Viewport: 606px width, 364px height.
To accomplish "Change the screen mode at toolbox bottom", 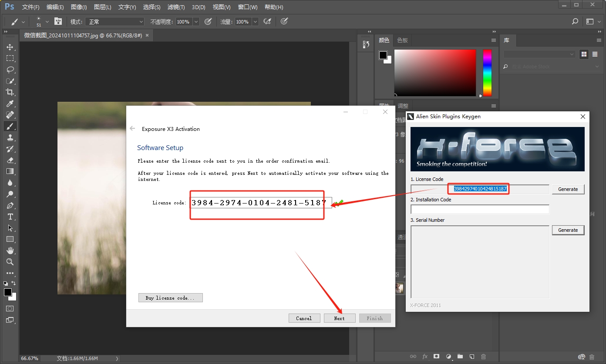I will point(10,320).
